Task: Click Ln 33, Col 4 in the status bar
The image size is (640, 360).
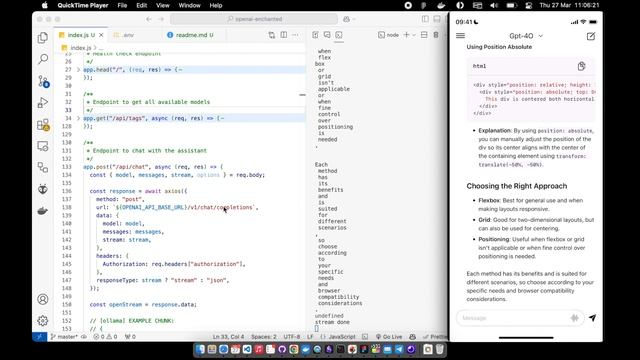Action: click(x=228, y=337)
